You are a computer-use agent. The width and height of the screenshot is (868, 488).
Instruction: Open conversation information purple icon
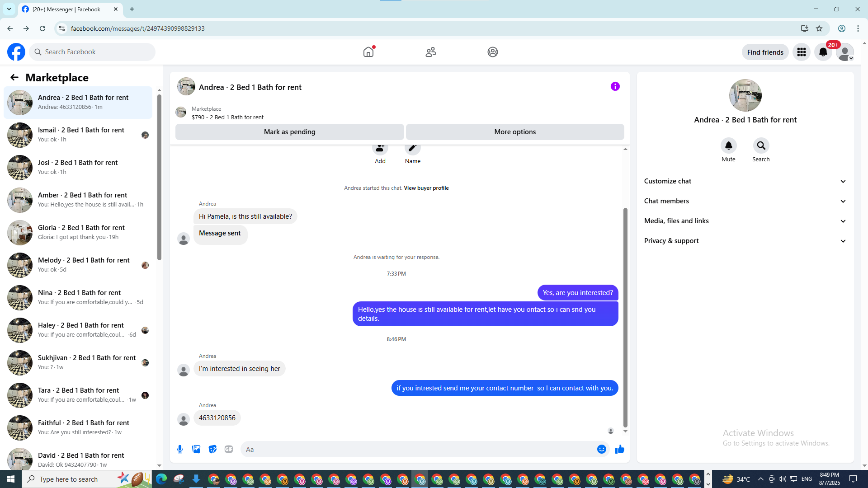[615, 86]
